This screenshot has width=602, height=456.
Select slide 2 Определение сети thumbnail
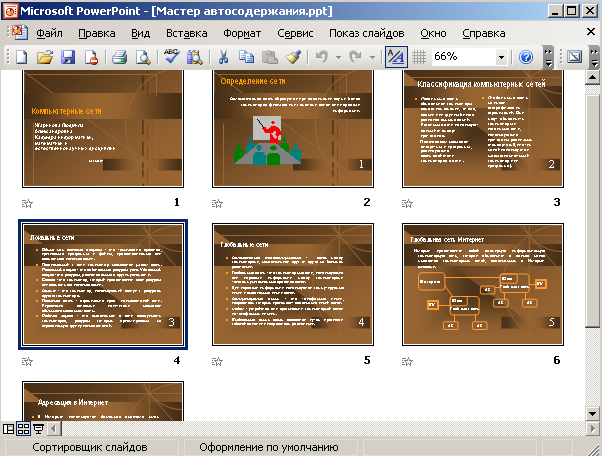pos(293,129)
